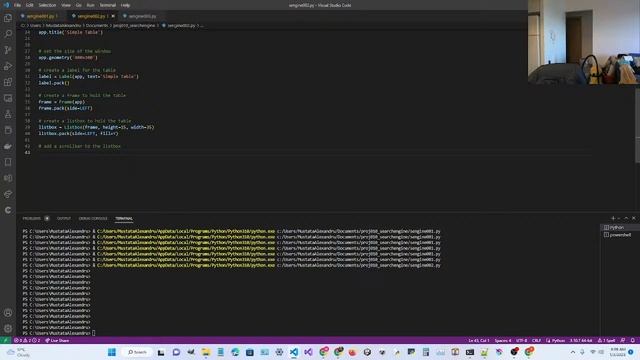Click the taskbar clock and date

tap(618, 352)
